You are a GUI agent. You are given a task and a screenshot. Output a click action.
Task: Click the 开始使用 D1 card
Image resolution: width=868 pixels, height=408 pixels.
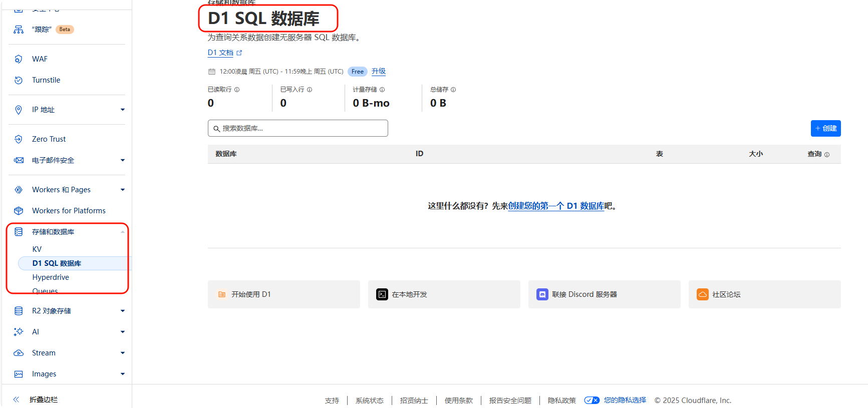(x=284, y=294)
